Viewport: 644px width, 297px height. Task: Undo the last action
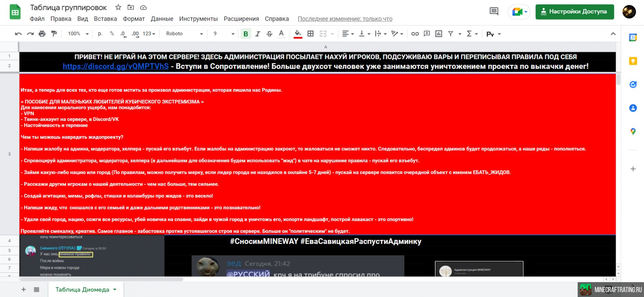18,34
